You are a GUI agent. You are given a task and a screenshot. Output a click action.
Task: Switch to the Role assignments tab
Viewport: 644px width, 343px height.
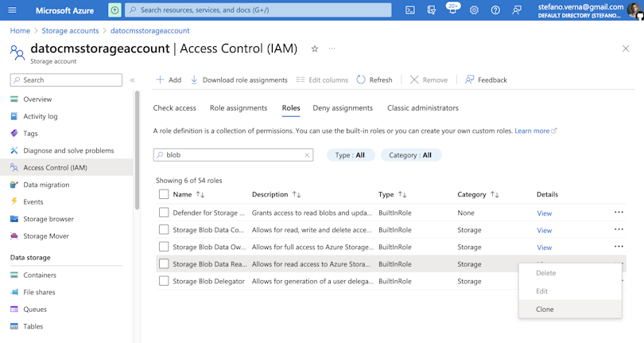239,107
